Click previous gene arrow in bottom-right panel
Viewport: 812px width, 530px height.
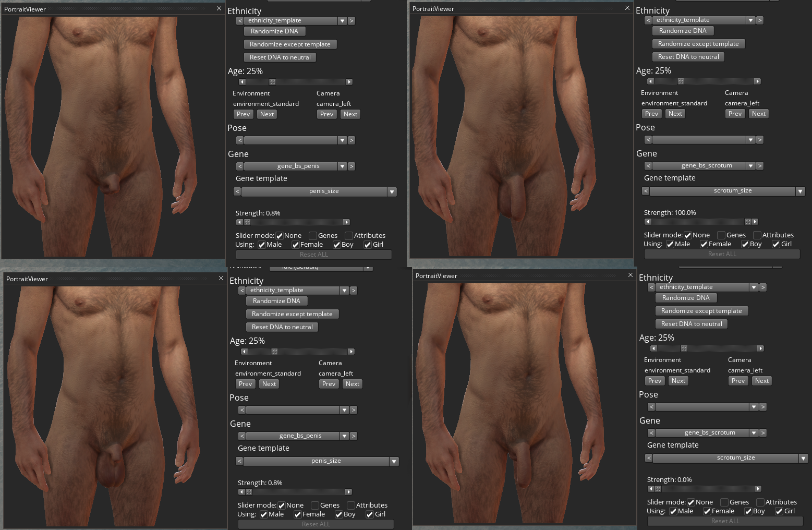coord(651,433)
